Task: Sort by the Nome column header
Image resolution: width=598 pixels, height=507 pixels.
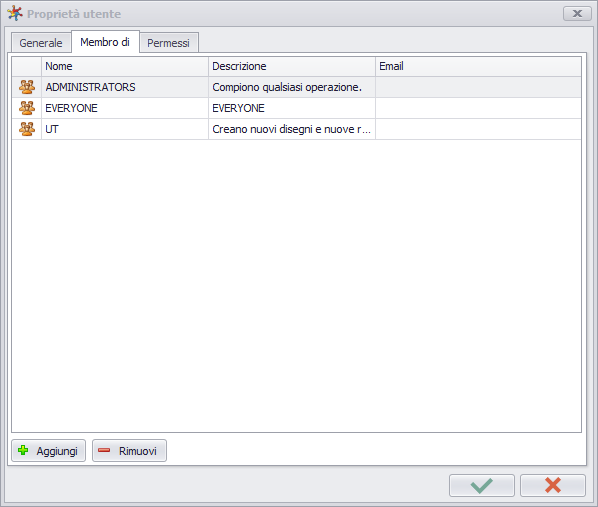Action: (125, 66)
